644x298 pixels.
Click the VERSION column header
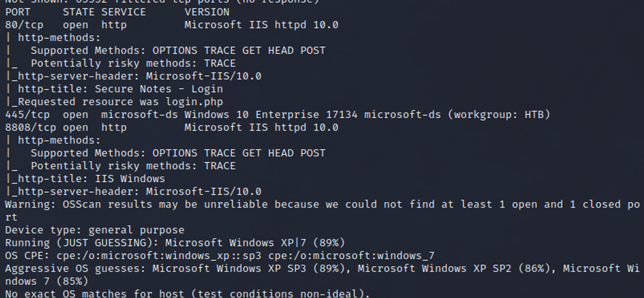point(207,12)
